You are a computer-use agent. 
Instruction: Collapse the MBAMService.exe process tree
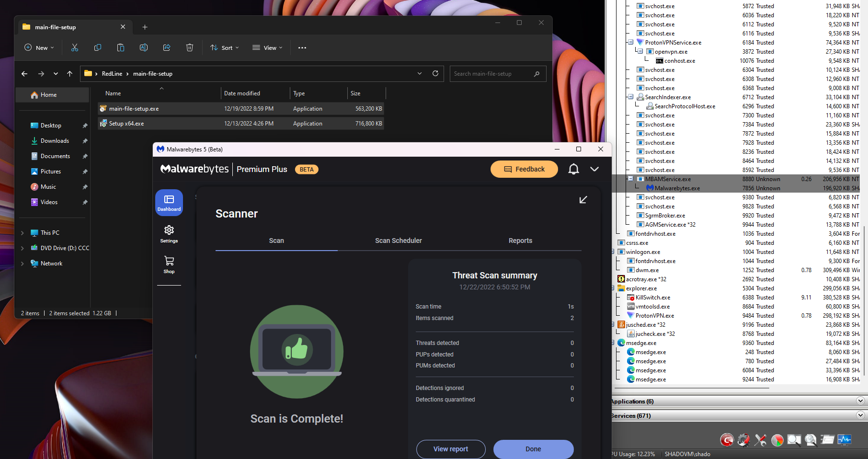click(631, 179)
